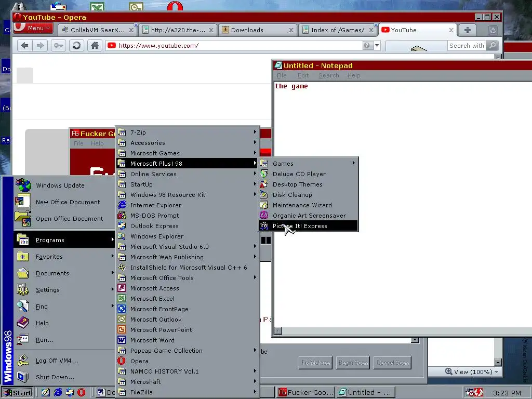Click the Opera password wand key icon
This screenshot has width=532, height=399.
pos(58,46)
